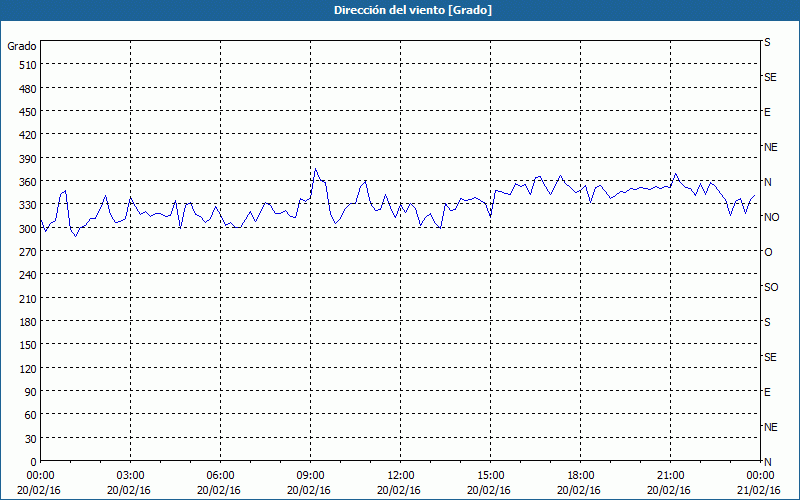Pick the 21:00 time label

tap(670, 476)
